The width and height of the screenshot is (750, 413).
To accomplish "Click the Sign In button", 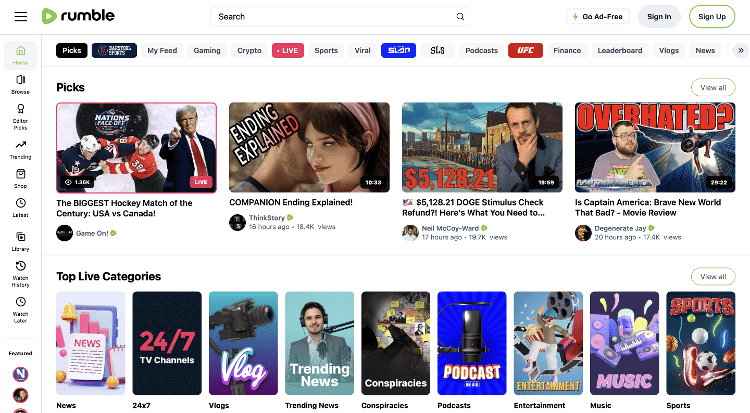I will (659, 16).
